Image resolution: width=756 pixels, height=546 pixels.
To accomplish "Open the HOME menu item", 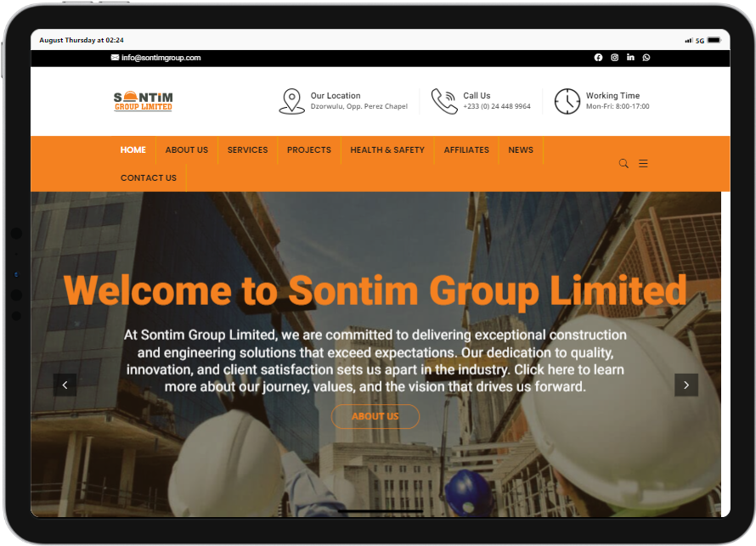I will click(133, 149).
